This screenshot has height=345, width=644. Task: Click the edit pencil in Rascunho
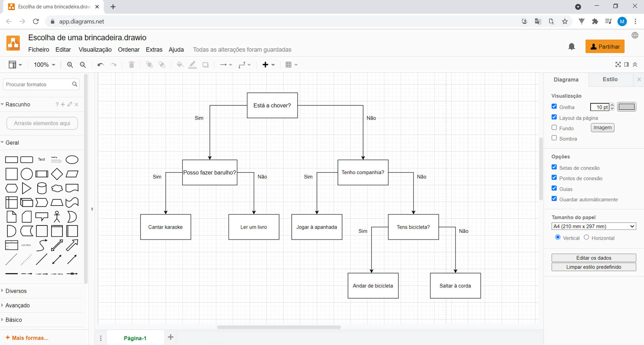(70, 105)
